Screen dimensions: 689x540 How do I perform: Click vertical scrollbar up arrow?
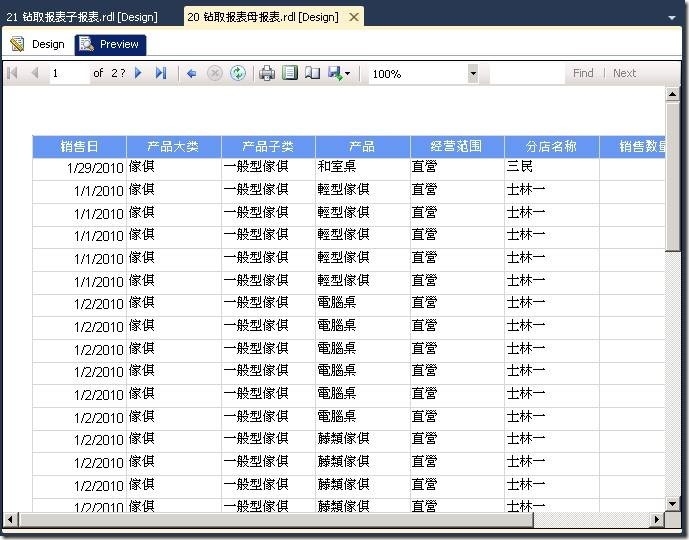tap(672, 94)
